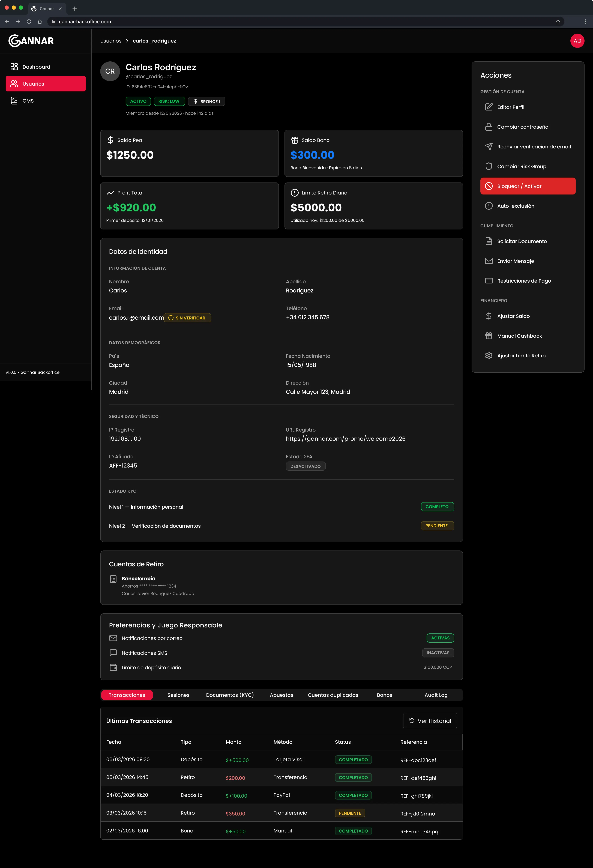Click the AFF-12345 affiliate ID
The image size is (593, 868).
click(x=123, y=466)
